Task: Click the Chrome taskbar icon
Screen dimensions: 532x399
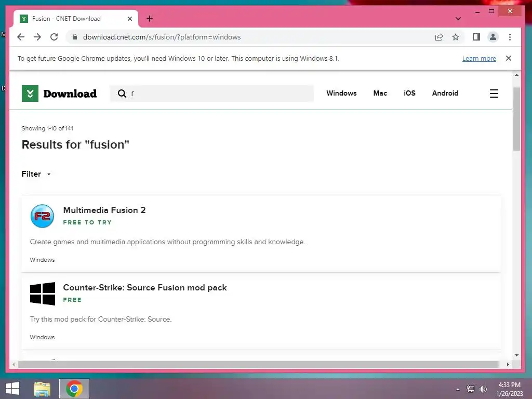Action: tap(74, 389)
